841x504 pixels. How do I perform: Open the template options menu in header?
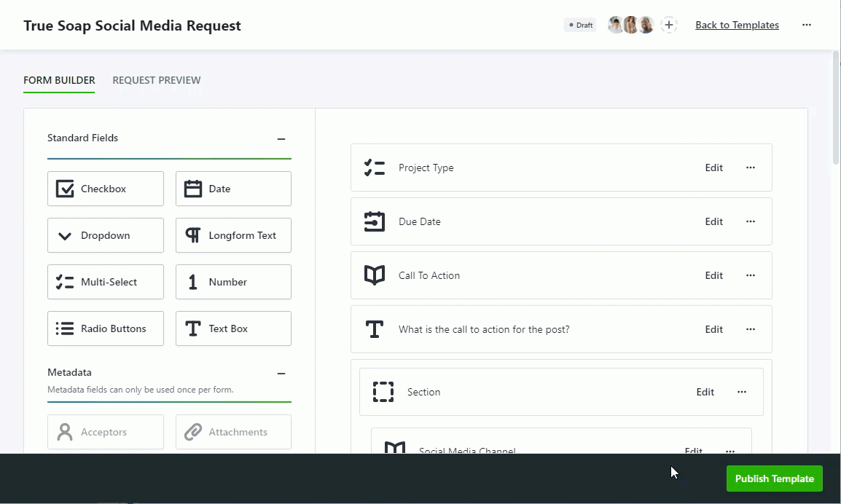pyautogui.click(x=807, y=25)
